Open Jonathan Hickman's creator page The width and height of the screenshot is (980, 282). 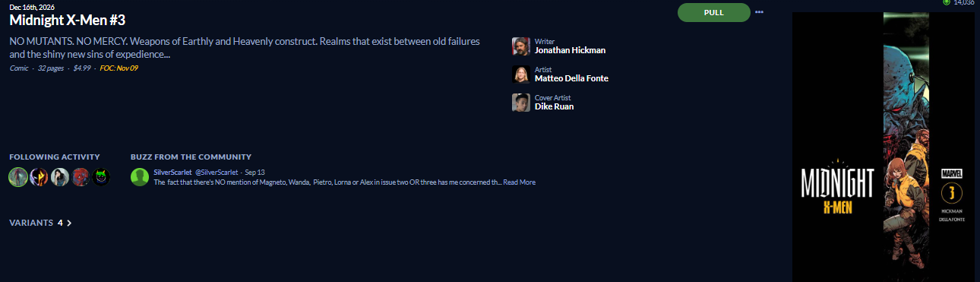[570, 51]
